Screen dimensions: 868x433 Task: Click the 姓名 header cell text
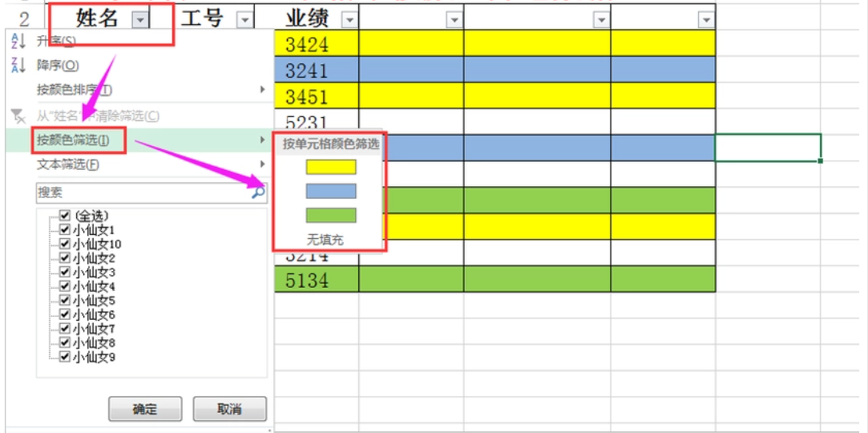[97, 18]
